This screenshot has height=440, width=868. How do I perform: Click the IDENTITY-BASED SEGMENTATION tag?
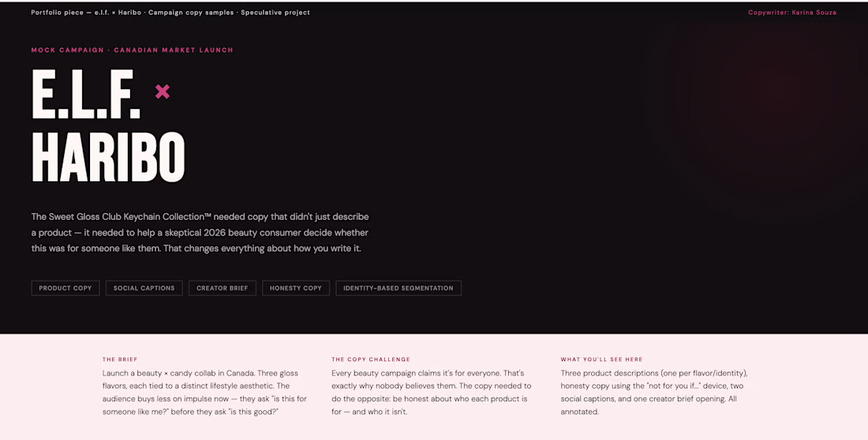398,288
